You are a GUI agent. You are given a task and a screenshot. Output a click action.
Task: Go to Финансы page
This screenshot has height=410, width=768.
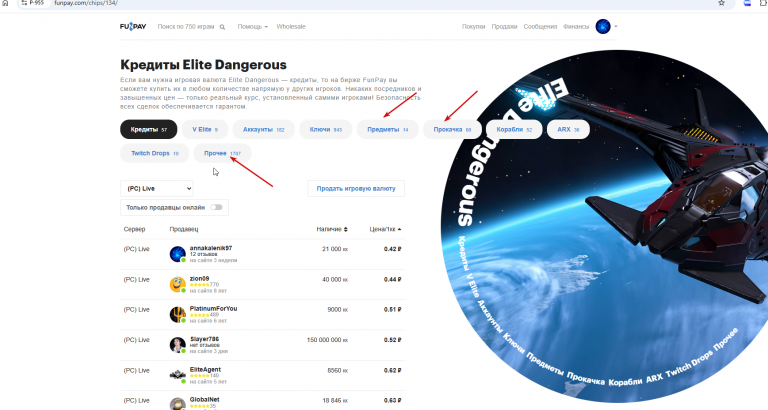click(x=576, y=26)
